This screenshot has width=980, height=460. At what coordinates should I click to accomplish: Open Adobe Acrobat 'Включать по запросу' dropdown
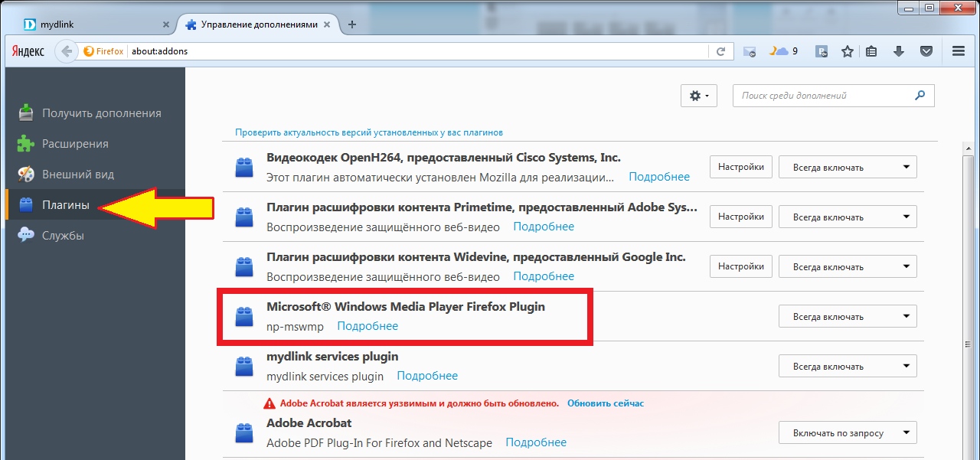847,432
